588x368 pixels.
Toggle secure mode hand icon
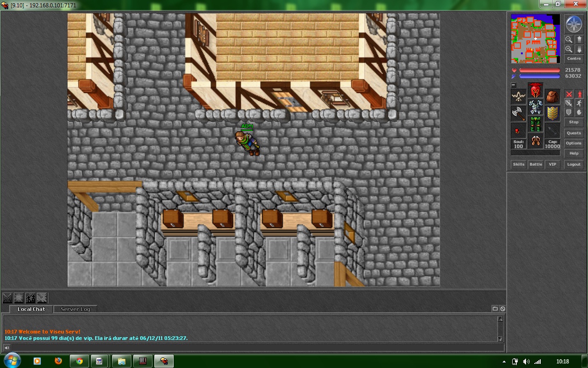pyautogui.click(x=579, y=112)
